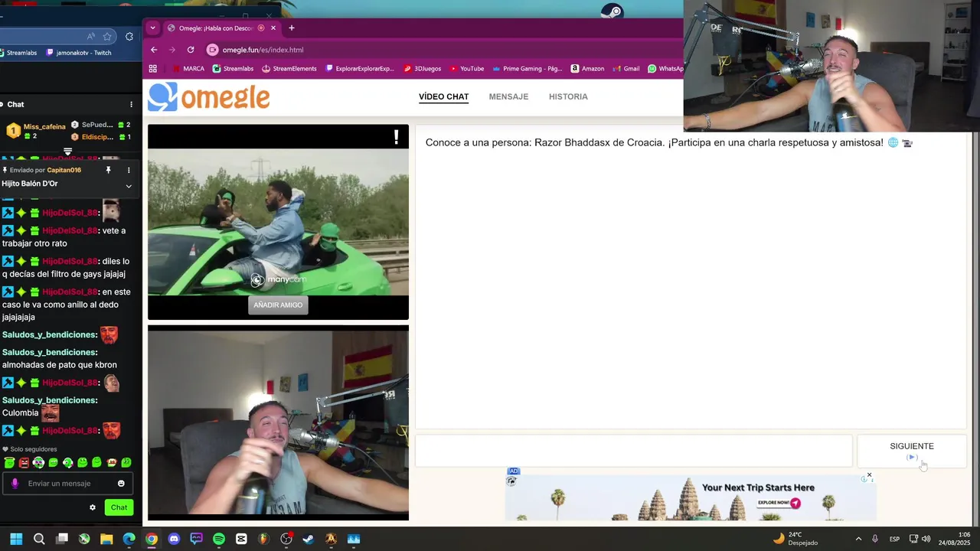Open the Streamlabs bookmark in the Omegle window

233,68
